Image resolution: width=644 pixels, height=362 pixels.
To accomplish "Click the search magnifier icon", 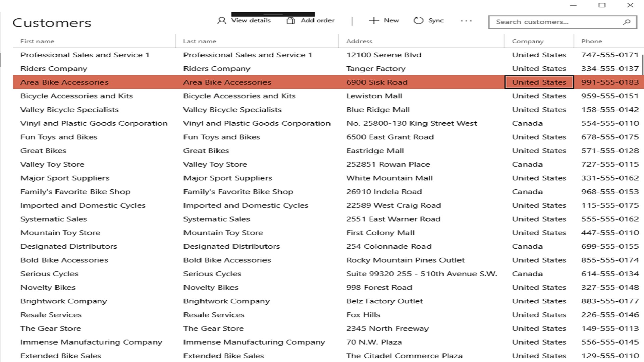I will pos(627,22).
